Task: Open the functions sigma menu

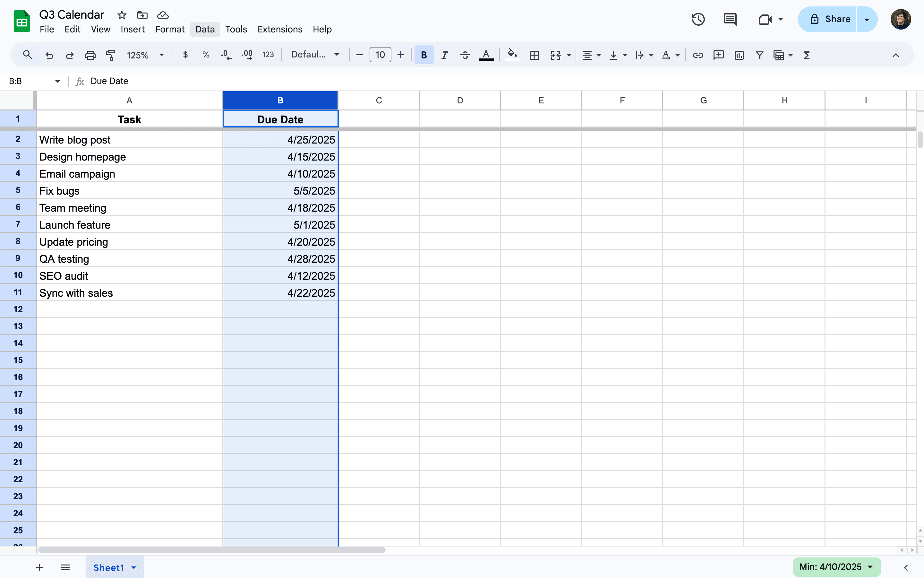Action: point(807,56)
